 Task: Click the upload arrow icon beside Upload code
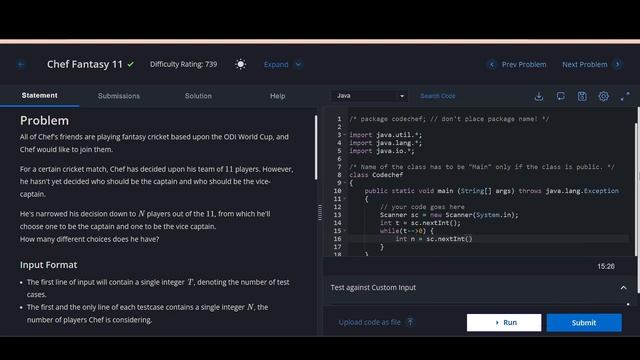(410, 322)
